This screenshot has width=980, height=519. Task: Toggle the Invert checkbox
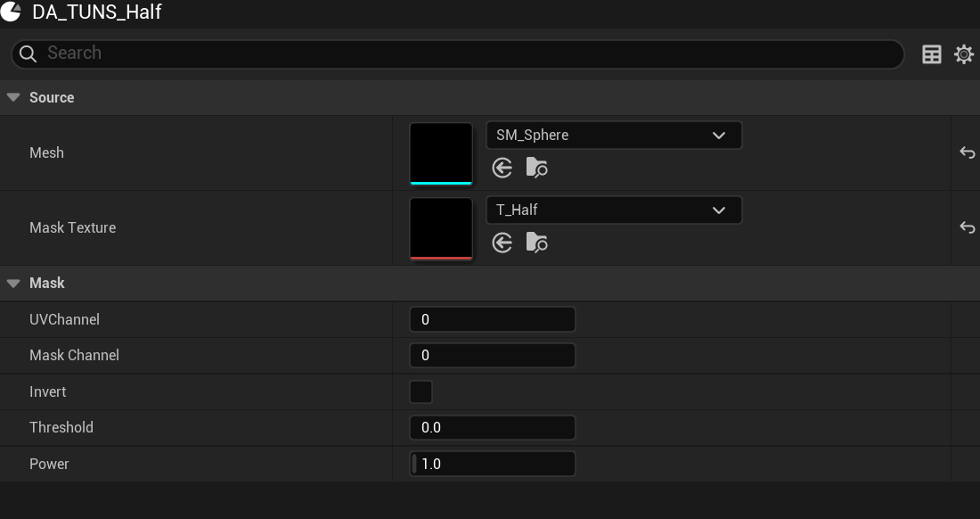421,392
